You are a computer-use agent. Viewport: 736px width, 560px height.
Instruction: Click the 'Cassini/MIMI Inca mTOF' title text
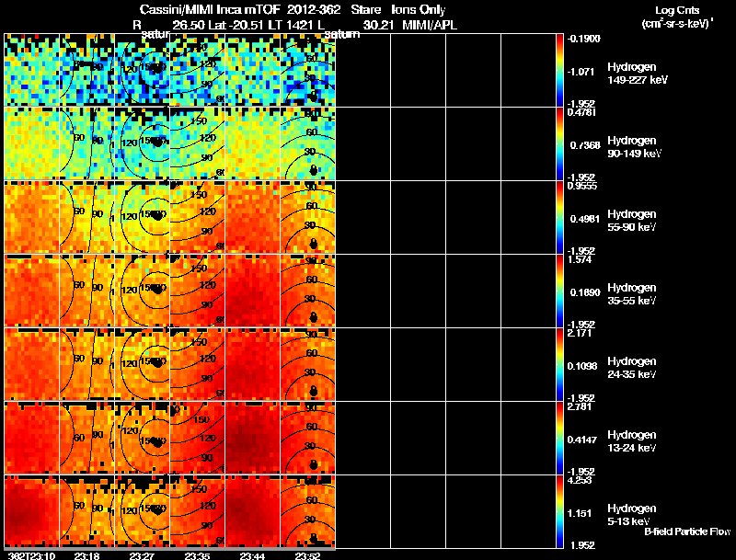pos(210,9)
